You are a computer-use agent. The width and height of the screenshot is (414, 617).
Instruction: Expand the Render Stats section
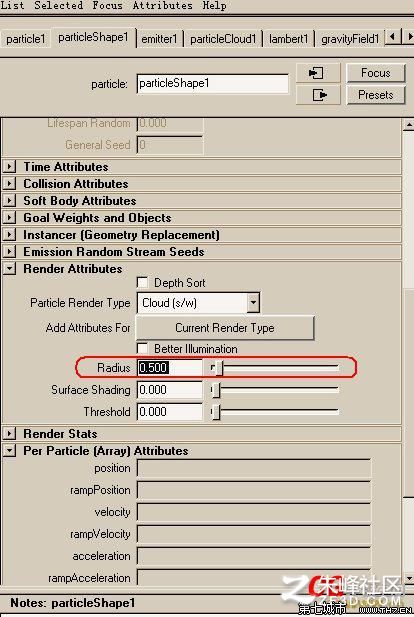pyautogui.click(x=9, y=434)
